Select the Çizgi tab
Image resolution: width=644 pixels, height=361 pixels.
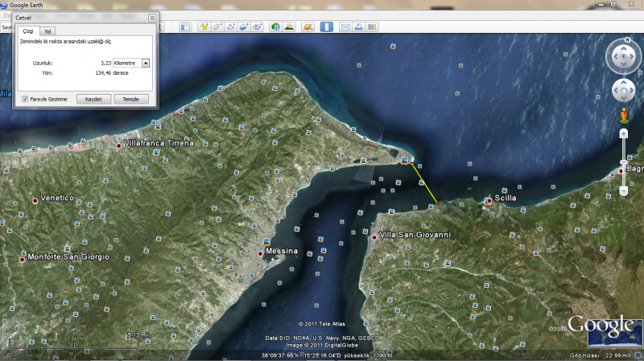(x=27, y=31)
